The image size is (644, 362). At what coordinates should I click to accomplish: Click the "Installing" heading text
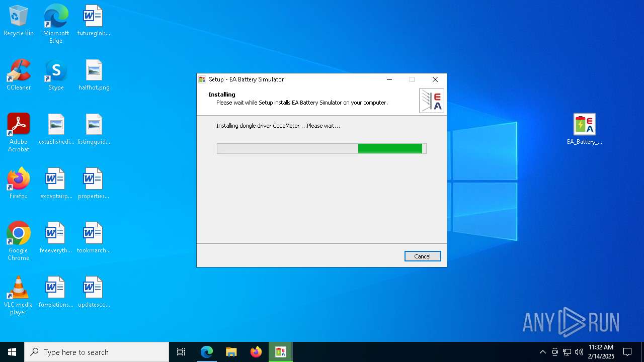pyautogui.click(x=222, y=95)
